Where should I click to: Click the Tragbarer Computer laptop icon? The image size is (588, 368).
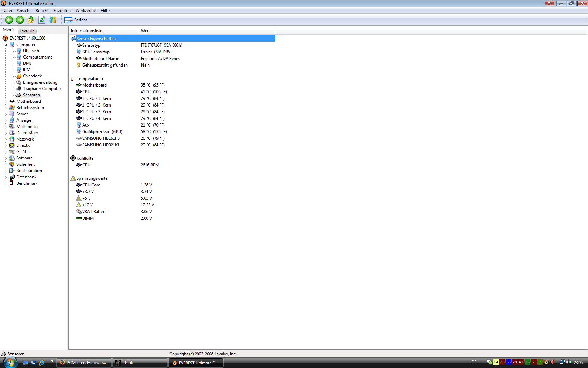(x=19, y=89)
